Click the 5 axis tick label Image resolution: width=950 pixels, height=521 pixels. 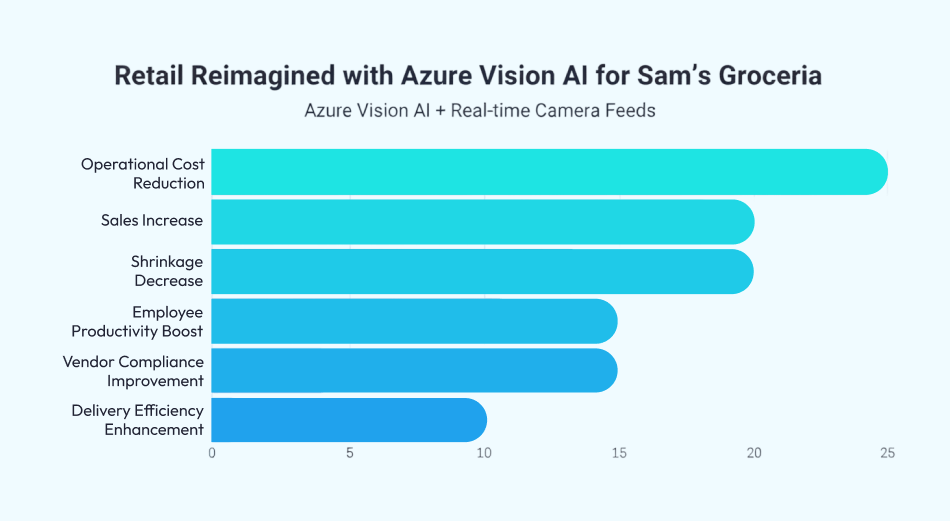350,453
